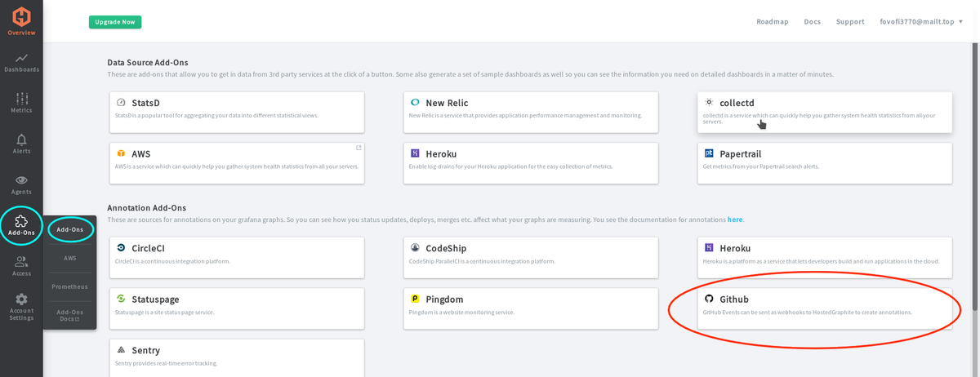The image size is (980, 377).
Task: Open Alerts bell in sidebar
Action: pyautogui.click(x=21, y=144)
